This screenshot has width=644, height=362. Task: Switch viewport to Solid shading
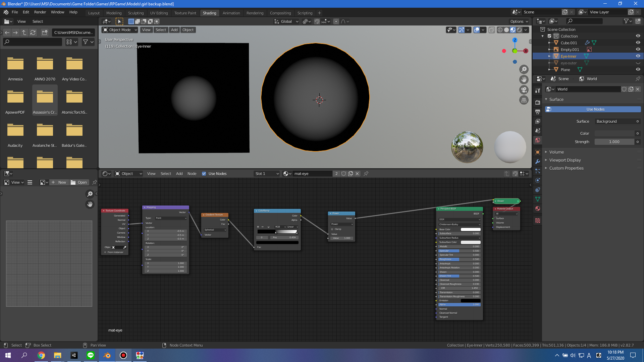506,30
